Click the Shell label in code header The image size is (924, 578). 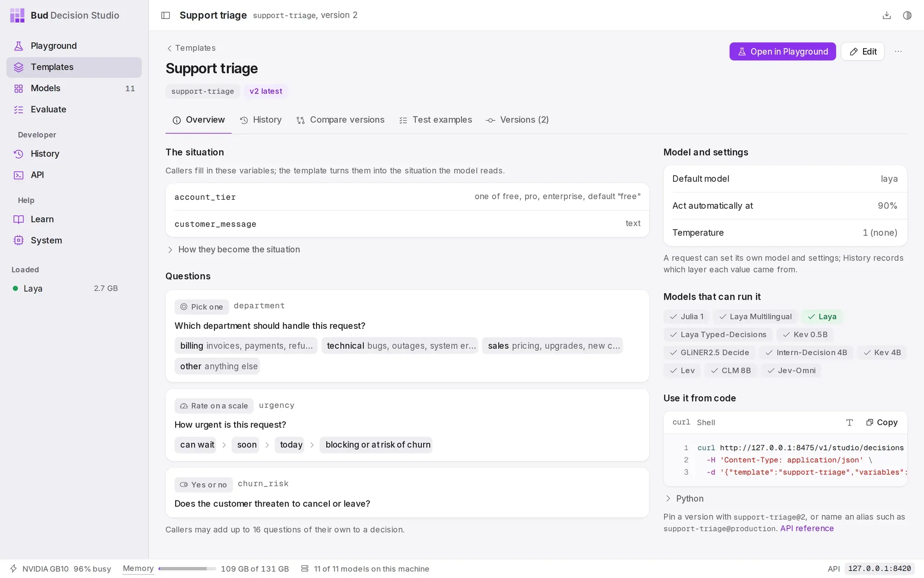[705, 423]
